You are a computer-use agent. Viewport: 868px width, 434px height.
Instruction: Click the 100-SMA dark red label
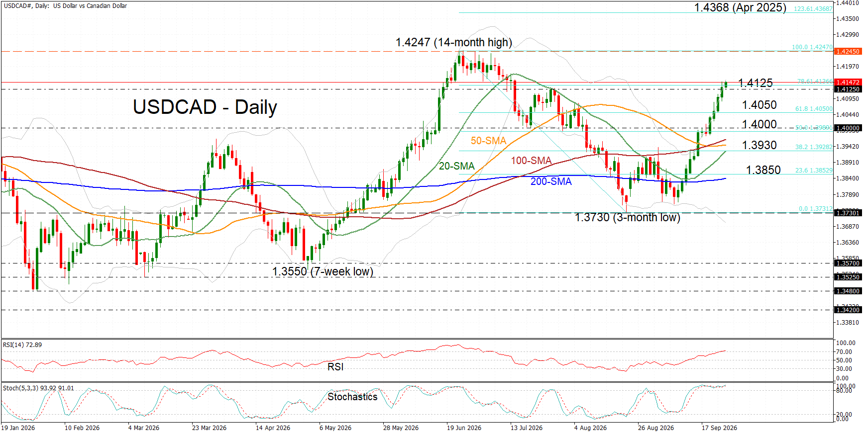click(x=531, y=161)
